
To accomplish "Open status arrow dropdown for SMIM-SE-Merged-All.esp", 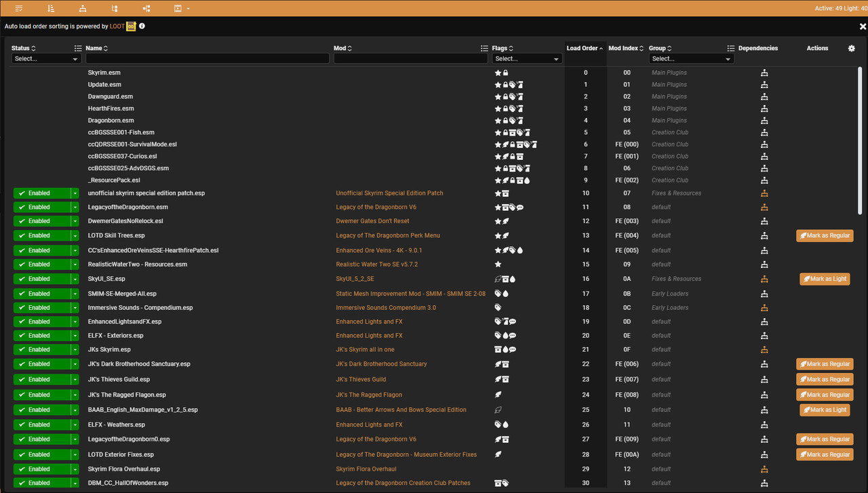I will 75,294.
